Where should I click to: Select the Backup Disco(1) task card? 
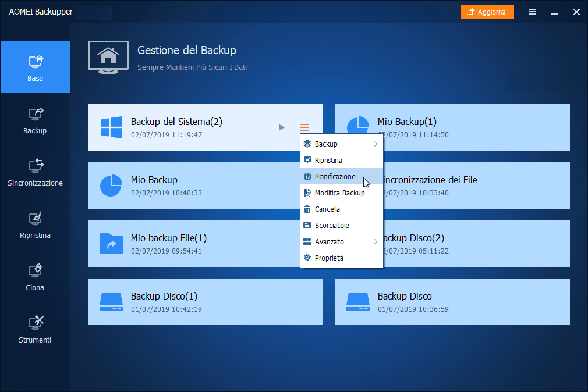coord(205,302)
